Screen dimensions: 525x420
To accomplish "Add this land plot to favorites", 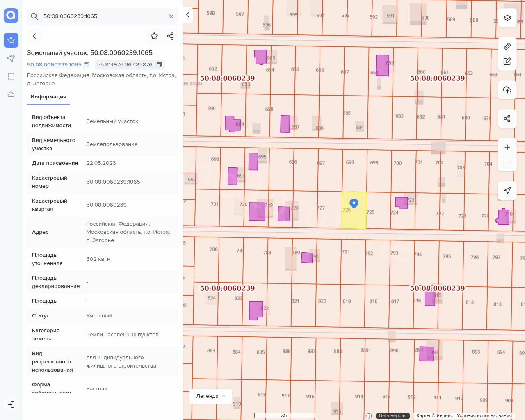I will 154,36.
